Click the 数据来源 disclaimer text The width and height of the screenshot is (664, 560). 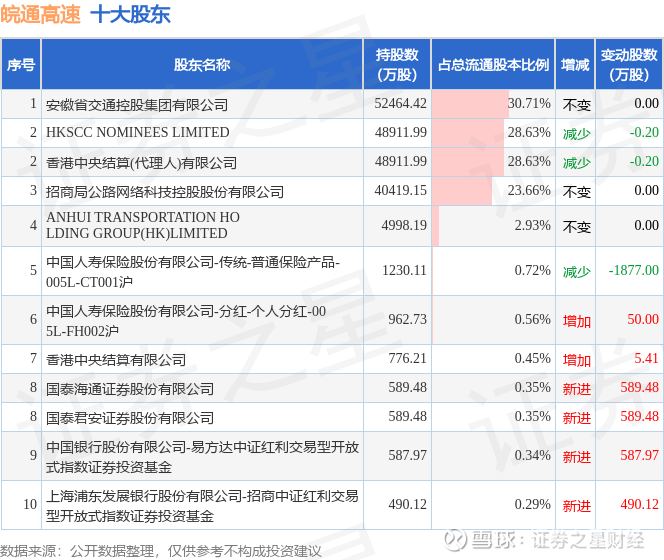click(x=160, y=551)
